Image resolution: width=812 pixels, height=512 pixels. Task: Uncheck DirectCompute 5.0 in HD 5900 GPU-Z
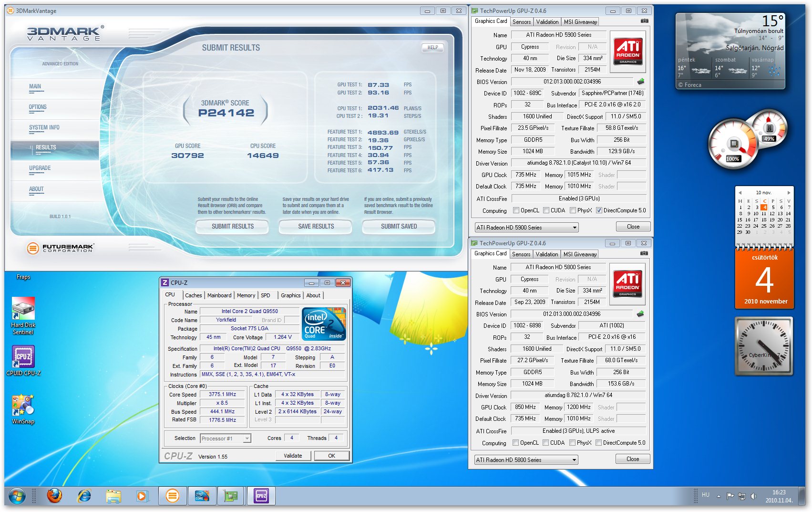click(599, 210)
